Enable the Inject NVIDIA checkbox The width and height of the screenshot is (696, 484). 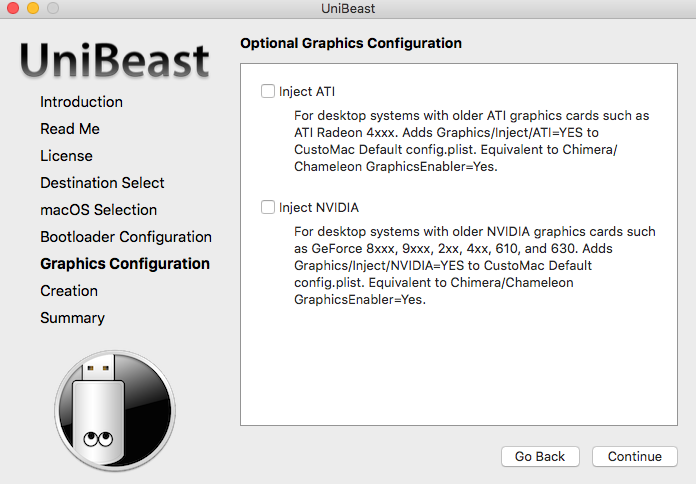268,207
